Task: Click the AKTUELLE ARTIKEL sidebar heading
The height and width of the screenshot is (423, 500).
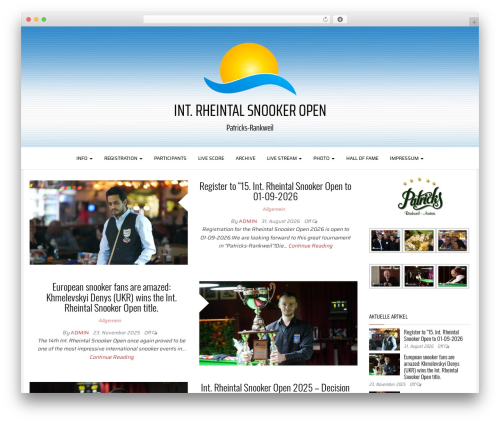Action: (388, 317)
